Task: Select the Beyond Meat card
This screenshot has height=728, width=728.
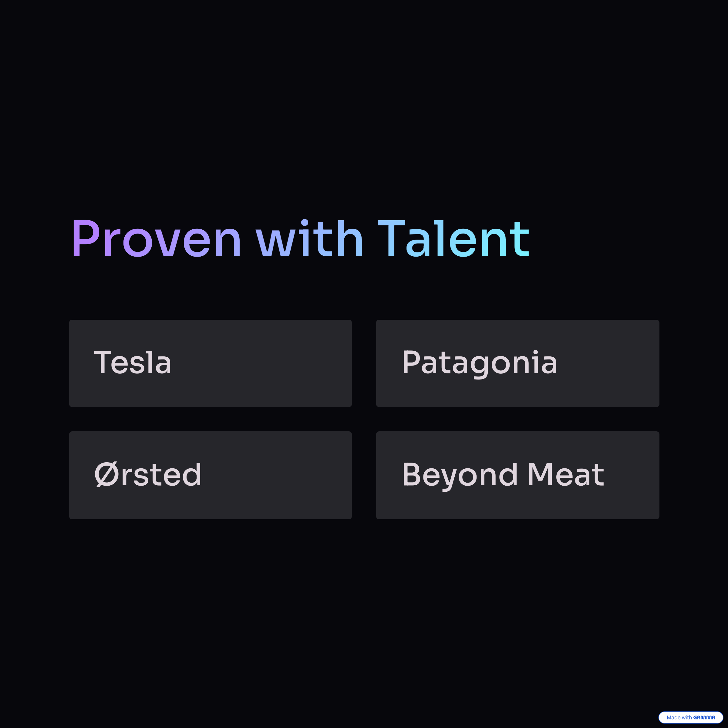Action: point(517,475)
